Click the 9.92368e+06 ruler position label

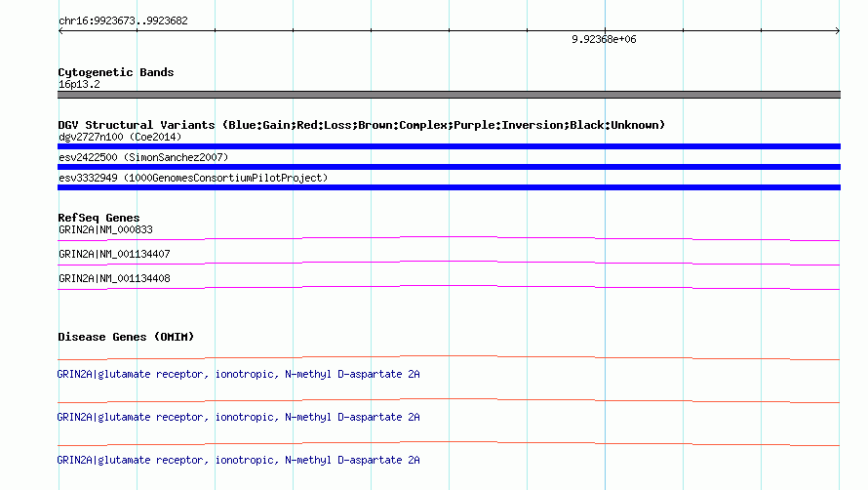coord(604,39)
